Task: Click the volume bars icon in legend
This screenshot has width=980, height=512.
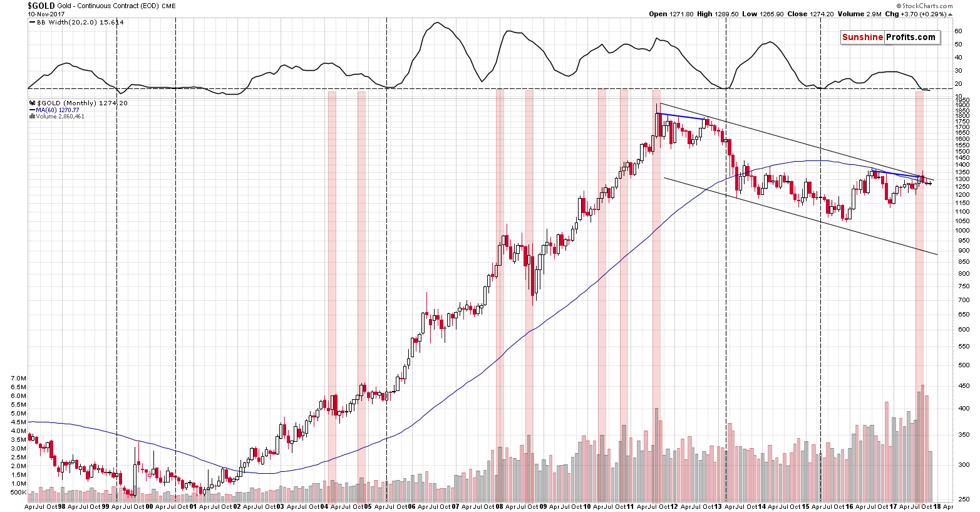Action: pyautogui.click(x=32, y=117)
